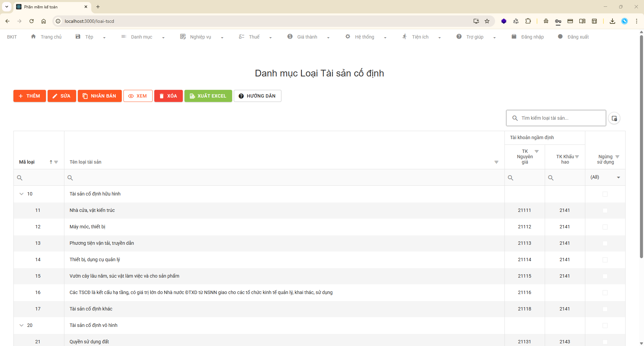Toggle Ngừng sử dụng checkbox for Tài sản cố định khác
The width and height of the screenshot is (644, 346).
pyautogui.click(x=605, y=309)
